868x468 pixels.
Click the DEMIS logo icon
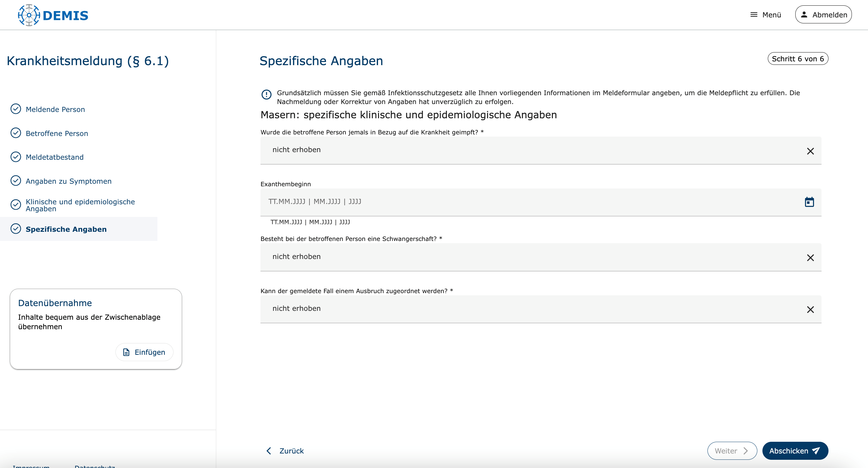coord(29,15)
